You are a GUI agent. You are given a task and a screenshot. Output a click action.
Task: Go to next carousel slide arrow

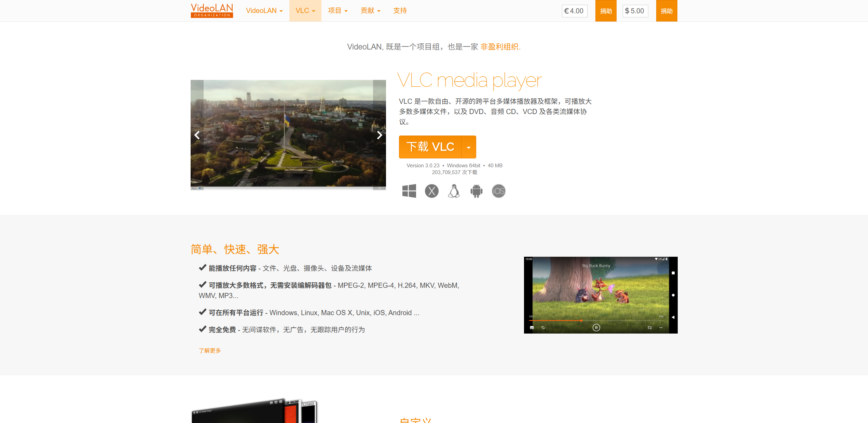(x=379, y=135)
